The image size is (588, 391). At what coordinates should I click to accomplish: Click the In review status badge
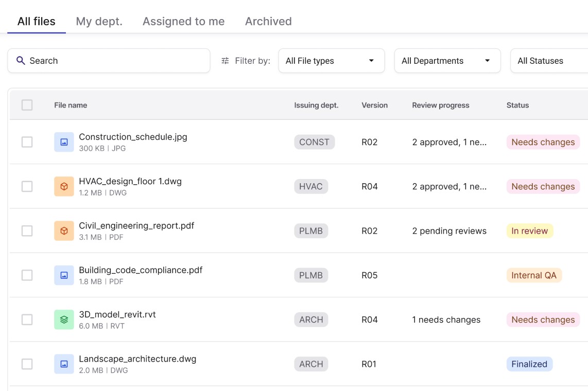pyautogui.click(x=529, y=231)
